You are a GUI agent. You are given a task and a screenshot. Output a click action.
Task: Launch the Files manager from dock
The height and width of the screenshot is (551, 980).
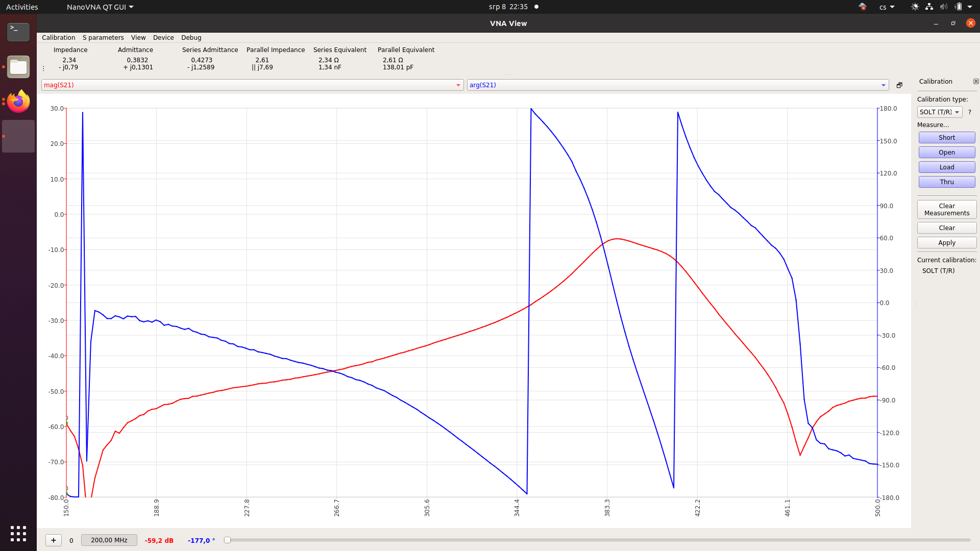[18, 67]
